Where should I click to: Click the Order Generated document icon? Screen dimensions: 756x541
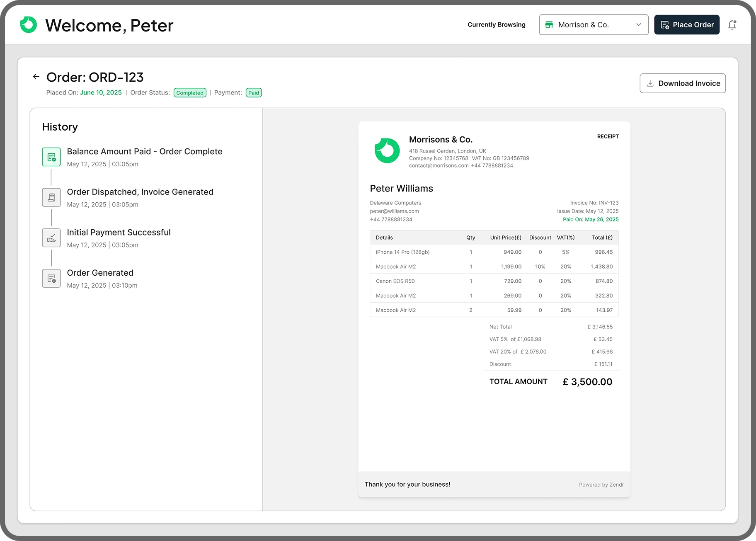(x=51, y=278)
